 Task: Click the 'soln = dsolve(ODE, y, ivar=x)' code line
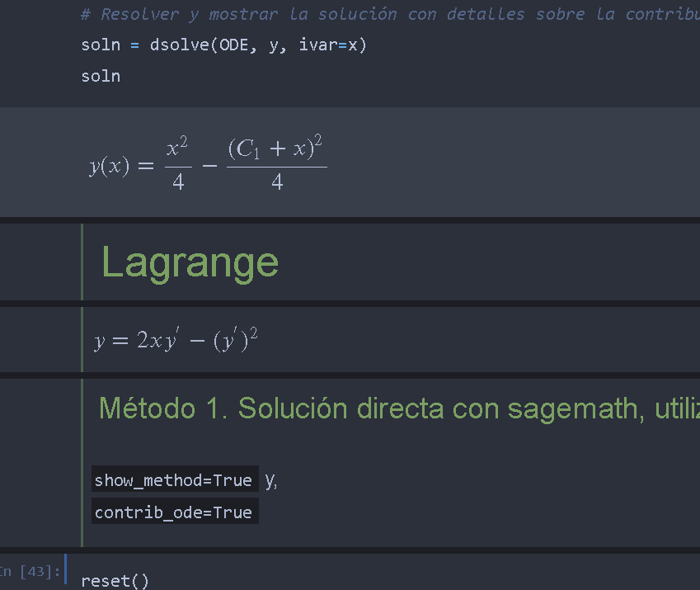coord(223,45)
